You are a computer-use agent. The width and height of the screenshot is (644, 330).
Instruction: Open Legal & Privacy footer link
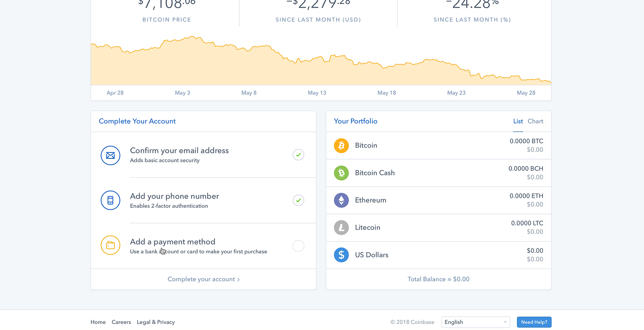[x=156, y=322]
